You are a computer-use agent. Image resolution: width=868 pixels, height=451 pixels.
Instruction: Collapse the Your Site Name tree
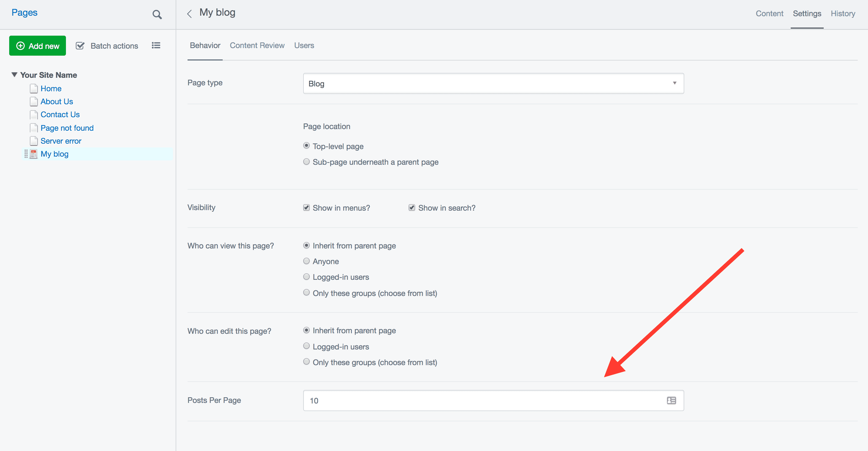14,75
